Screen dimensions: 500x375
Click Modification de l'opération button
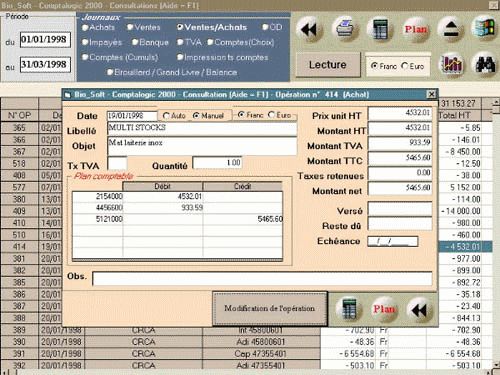270,308
